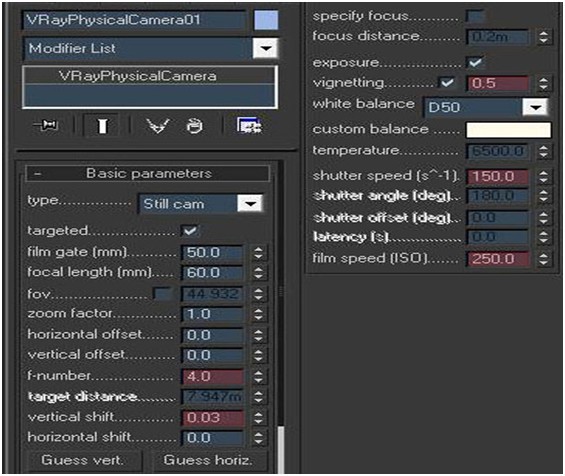Screen dimensions: 565x476
Task: Click the vertical offset value field
Action: click(212, 356)
